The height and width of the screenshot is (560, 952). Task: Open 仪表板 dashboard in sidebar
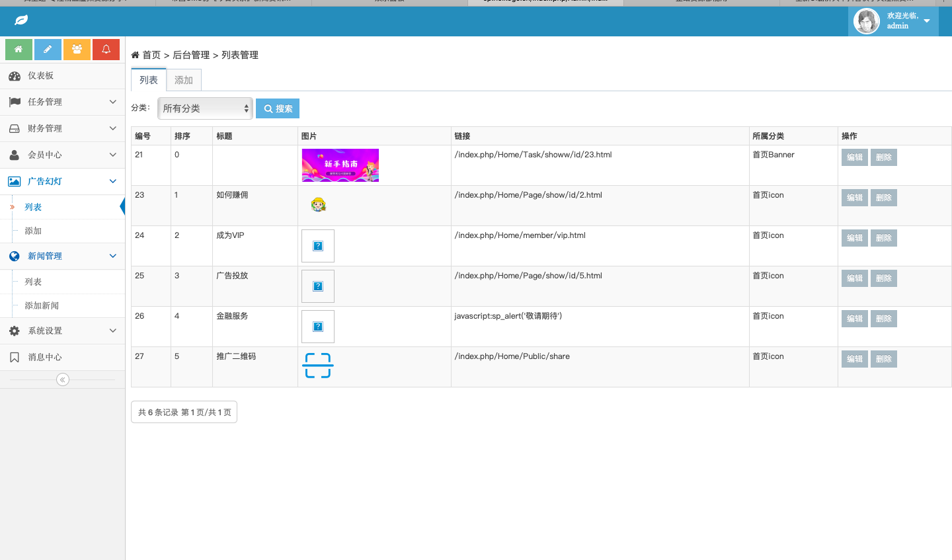tap(41, 76)
